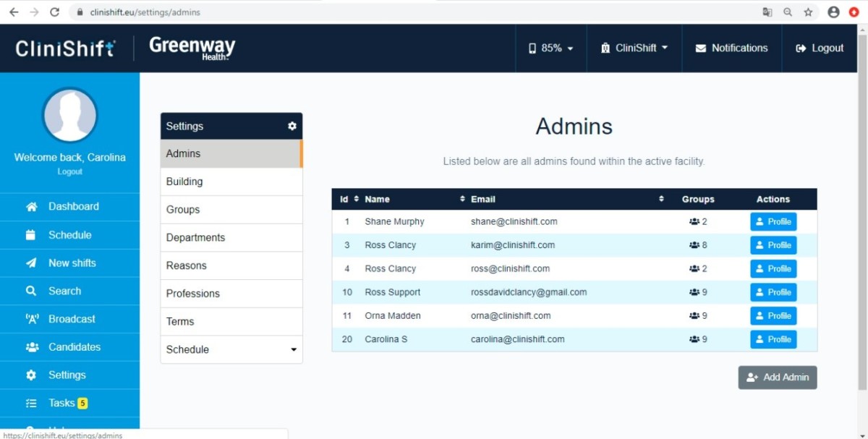
Task: Select the Terms settings tab
Action: [231, 321]
